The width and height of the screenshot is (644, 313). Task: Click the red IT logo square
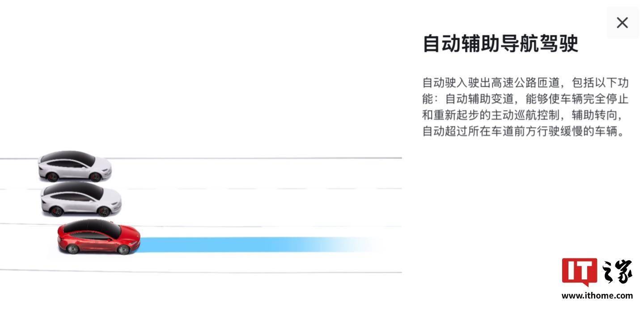pos(579,271)
